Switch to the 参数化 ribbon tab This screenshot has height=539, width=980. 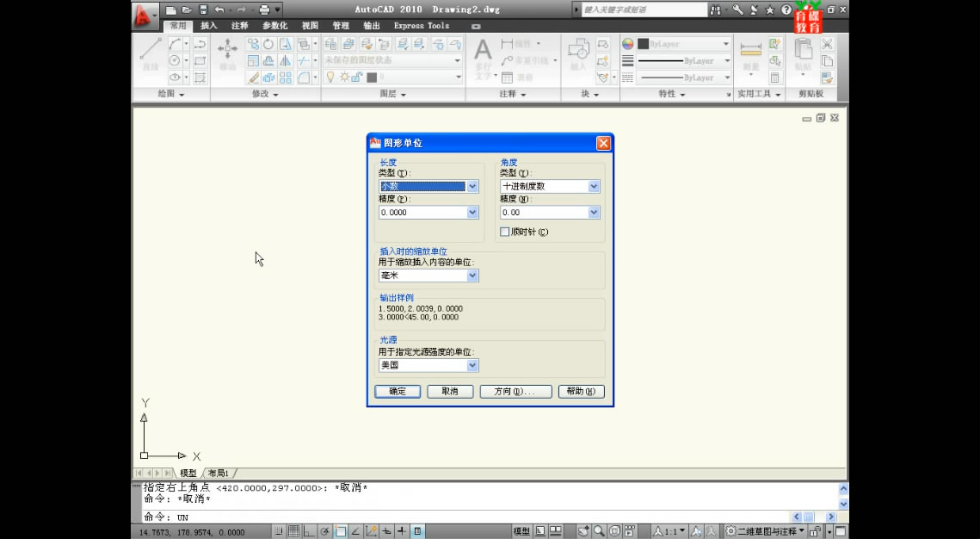275,26
